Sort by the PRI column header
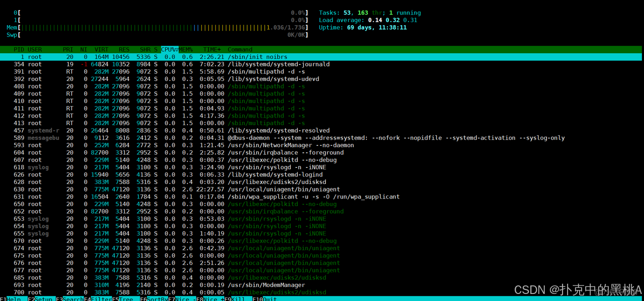This screenshot has height=301, width=644. pos(68,49)
